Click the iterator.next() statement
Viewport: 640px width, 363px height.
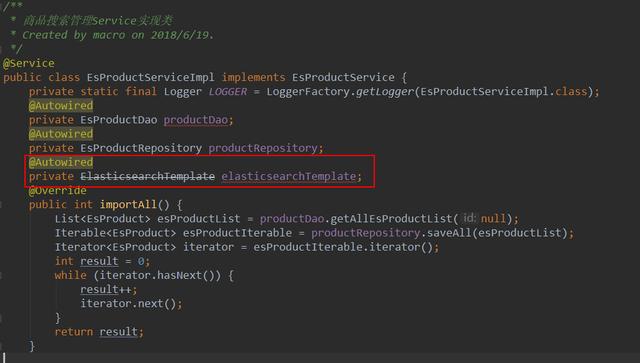tap(131, 303)
